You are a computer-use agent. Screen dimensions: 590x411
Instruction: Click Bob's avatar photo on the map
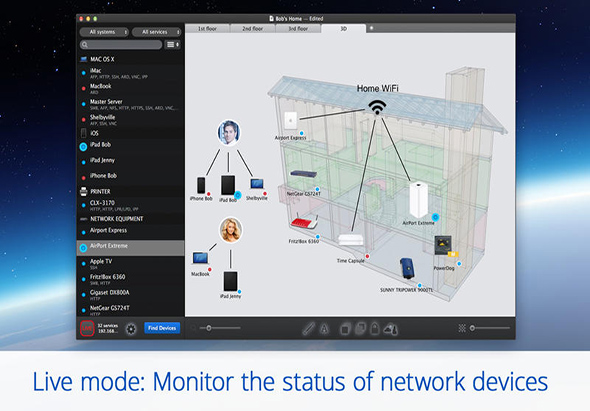tap(229, 132)
